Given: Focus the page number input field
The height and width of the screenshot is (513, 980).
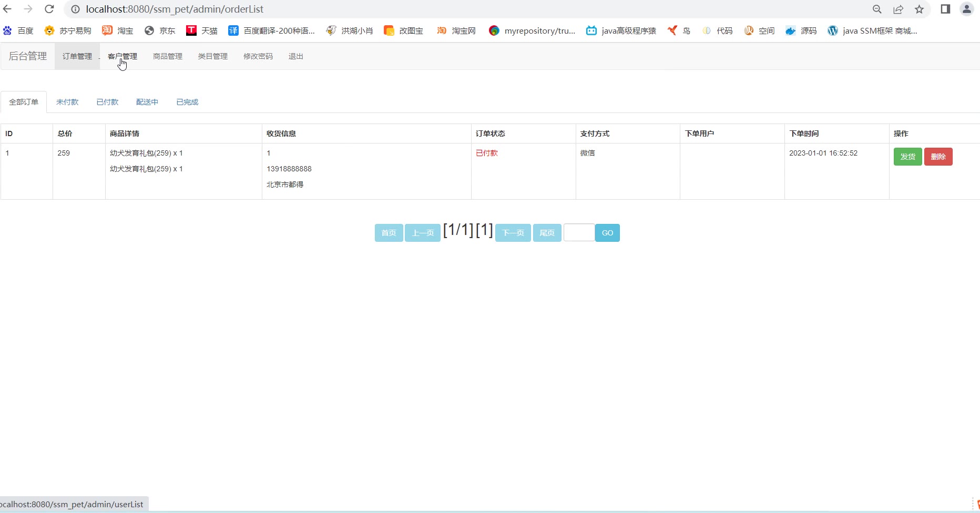Looking at the screenshot, I should coord(579,232).
